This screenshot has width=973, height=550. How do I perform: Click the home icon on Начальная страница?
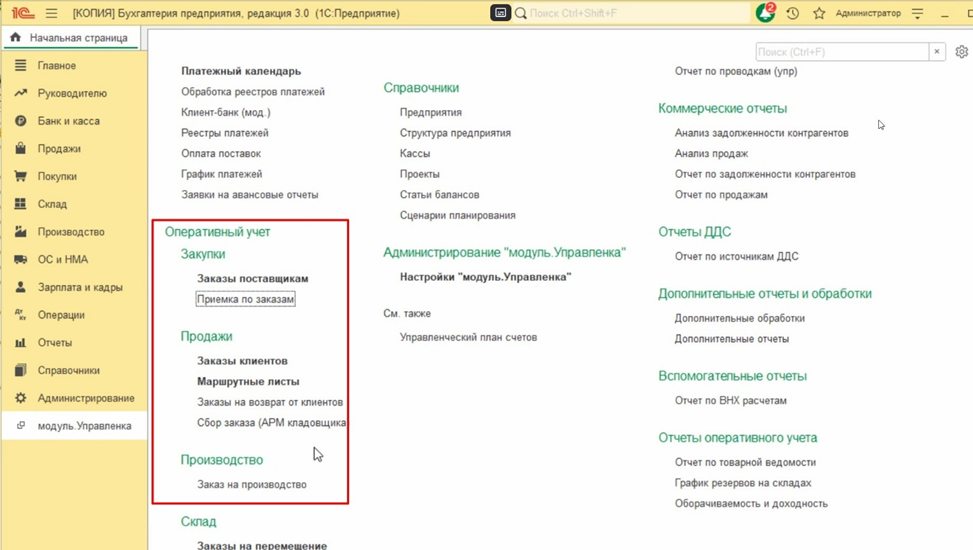[16, 37]
